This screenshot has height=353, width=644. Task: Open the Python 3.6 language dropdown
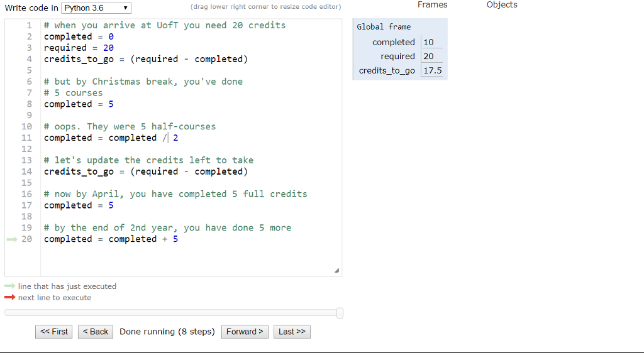[x=96, y=8]
